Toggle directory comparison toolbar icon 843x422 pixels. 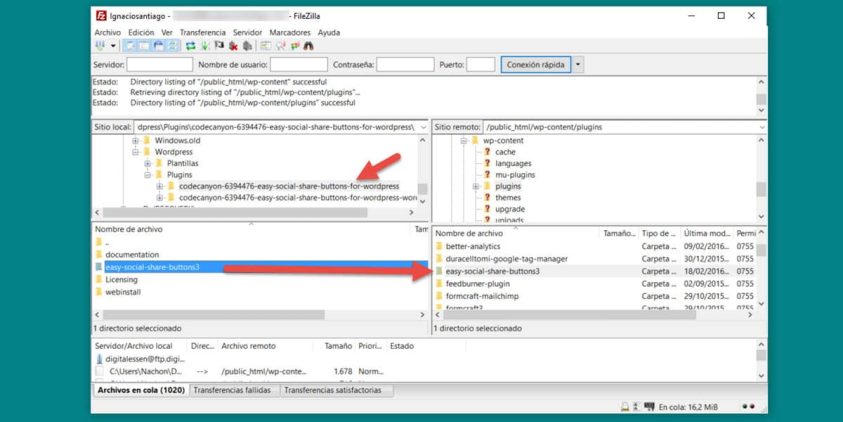coord(280,46)
